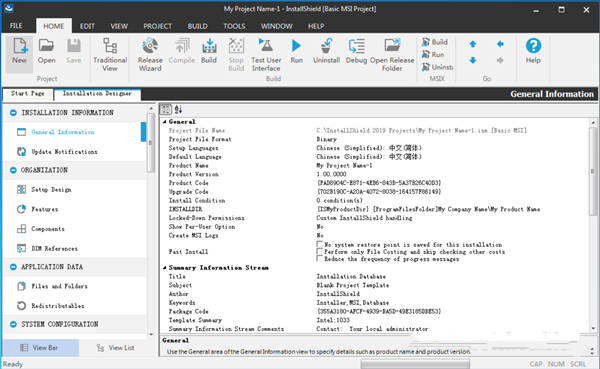Click the property grid vertical scrollbar

[x=593, y=172]
